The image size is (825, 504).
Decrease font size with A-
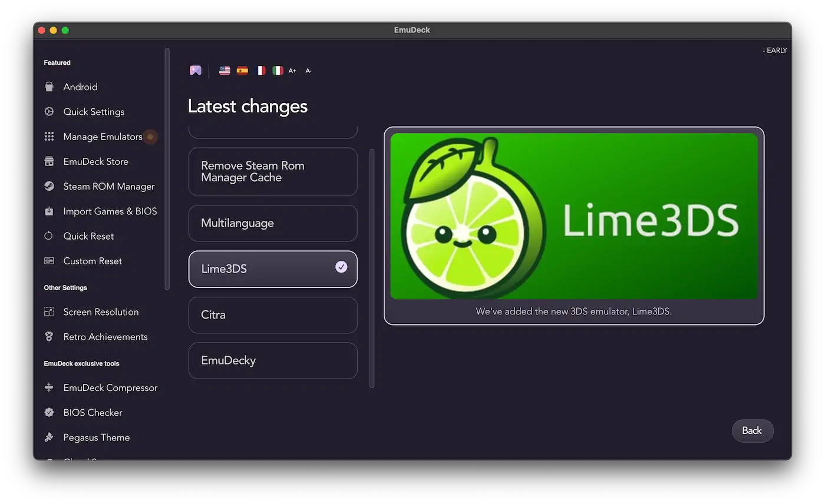(308, 71)
